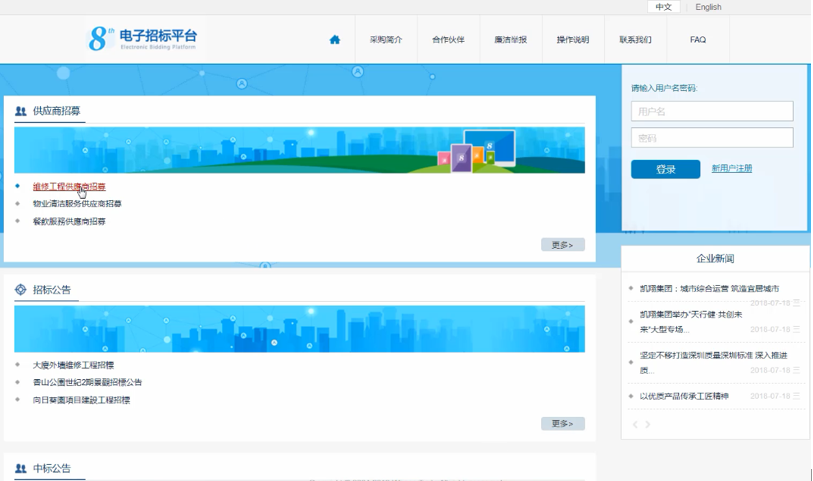
Task: Open the 廉洁举报 menu item
Action: 510,40
